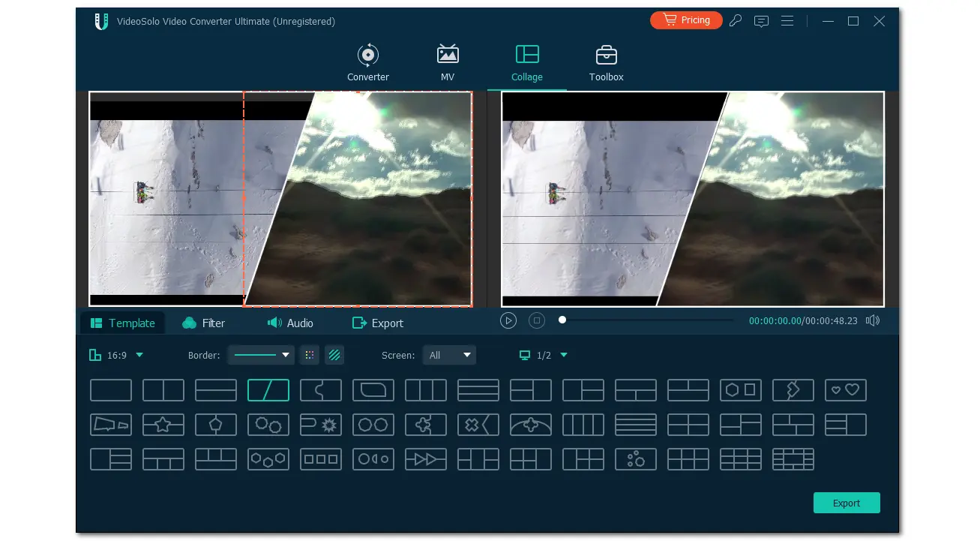Choose the double arrow template
This screenshot has width=980, height=541.
click(426, 459)
